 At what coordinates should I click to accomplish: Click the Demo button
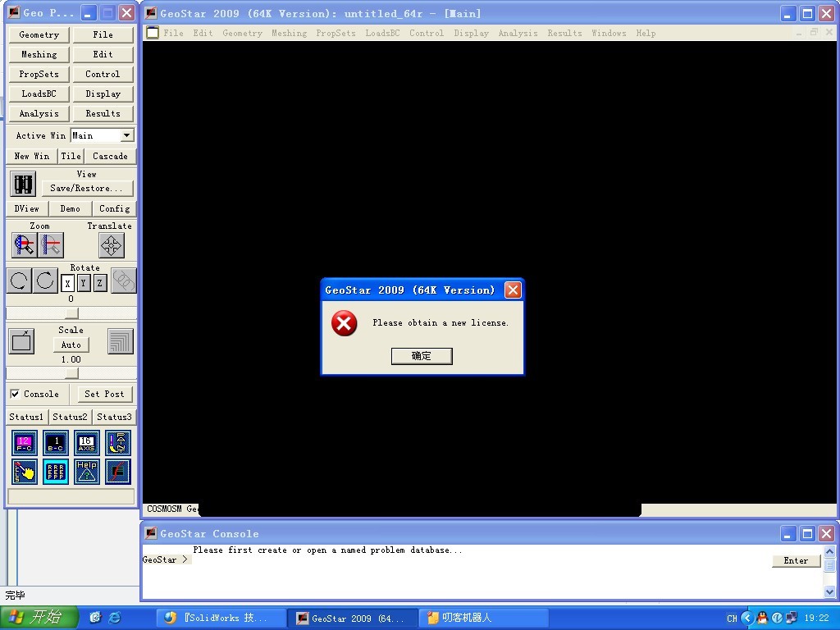(71, 208)
